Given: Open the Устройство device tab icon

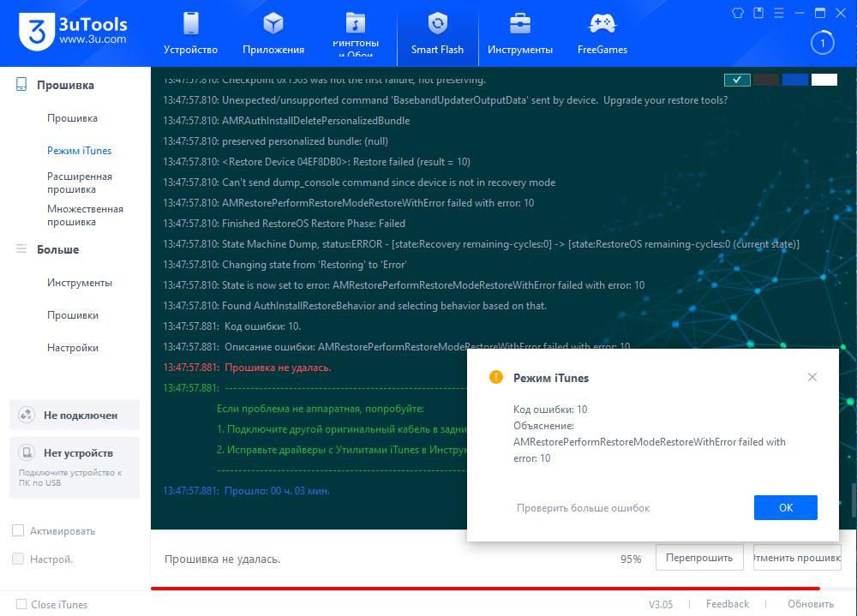Looking at the screenshot, I should click(x=191, y=23).
